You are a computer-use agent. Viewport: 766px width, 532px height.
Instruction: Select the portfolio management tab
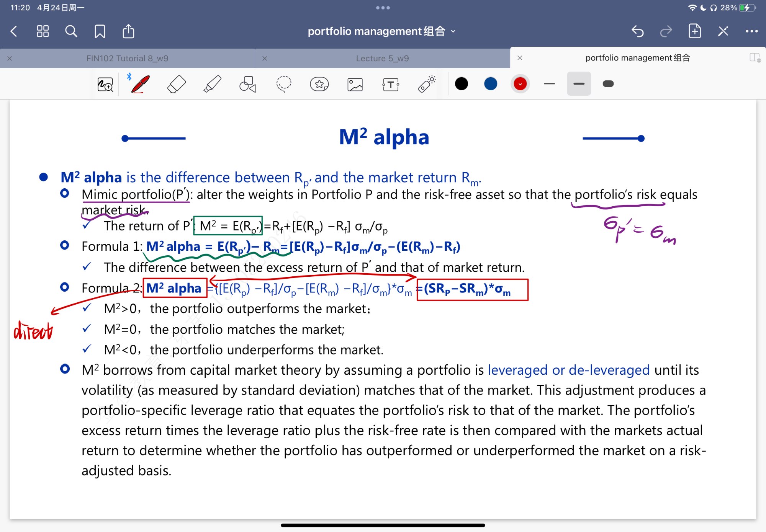click(x=638, y=58)
